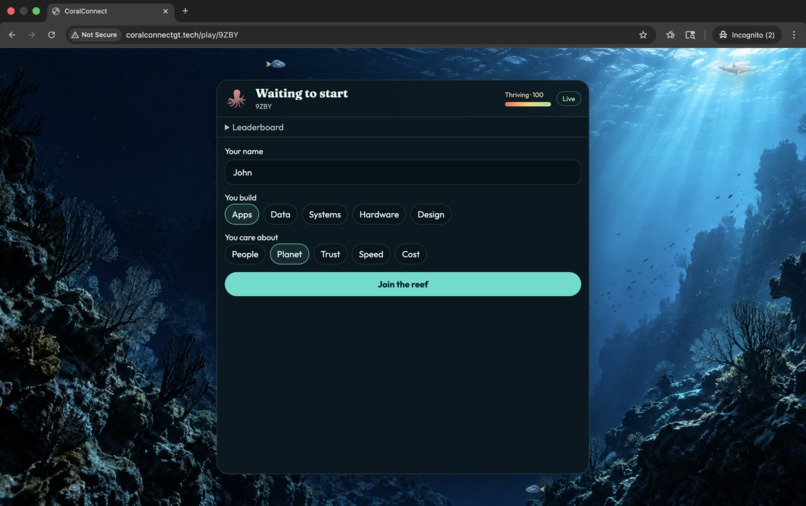806x506 pixels.
Task: Open the extensions icon in the toolbar
Action: 670,35
